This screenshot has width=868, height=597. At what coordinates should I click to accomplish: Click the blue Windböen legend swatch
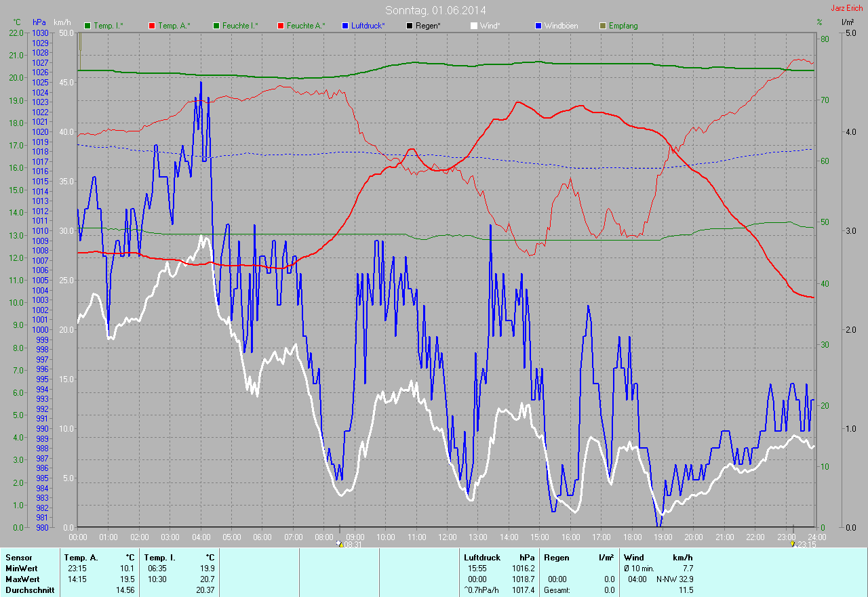[x=538, y=26]
